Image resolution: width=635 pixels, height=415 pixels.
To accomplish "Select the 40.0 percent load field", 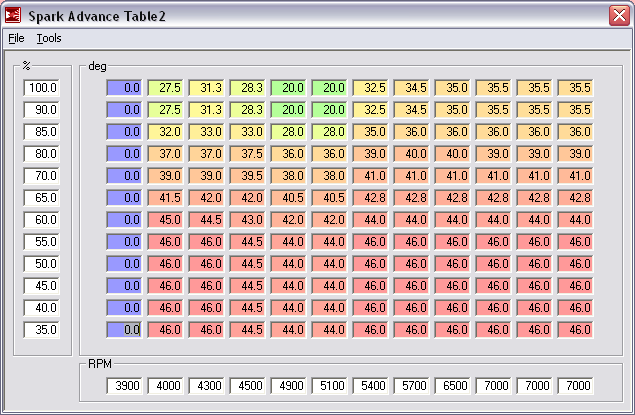I will [x=42, y=308].
